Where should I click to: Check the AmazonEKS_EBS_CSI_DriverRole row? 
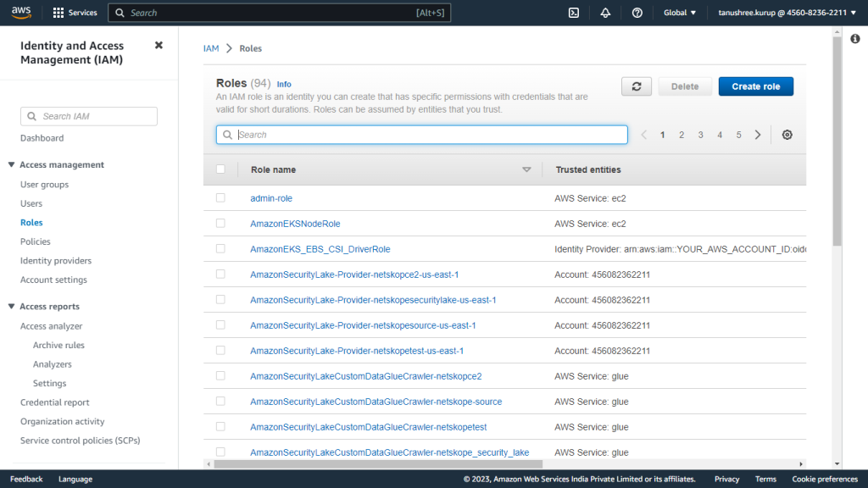point(220,248)
